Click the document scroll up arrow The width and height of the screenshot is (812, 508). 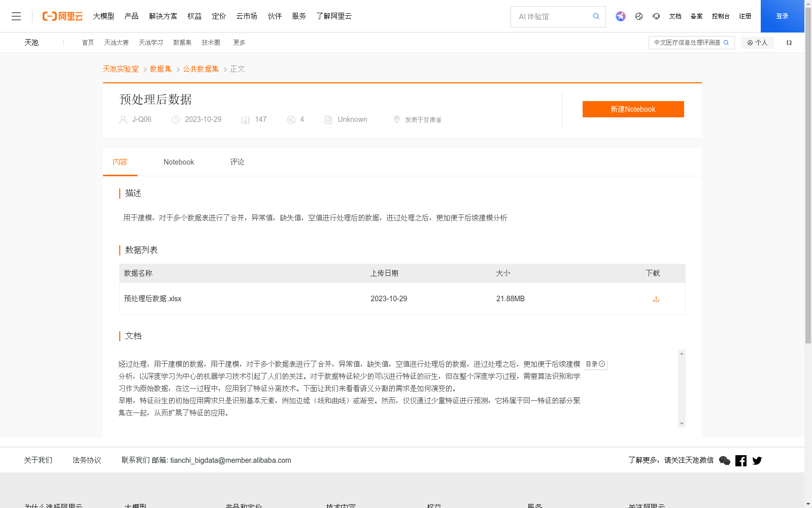682,354
